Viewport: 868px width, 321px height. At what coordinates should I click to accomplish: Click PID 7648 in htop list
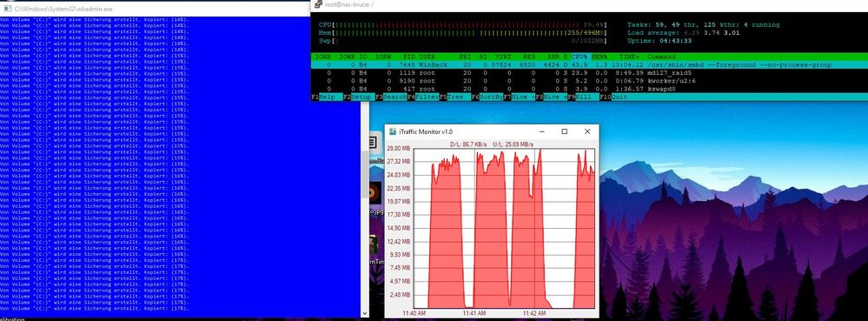click(407, 65)
